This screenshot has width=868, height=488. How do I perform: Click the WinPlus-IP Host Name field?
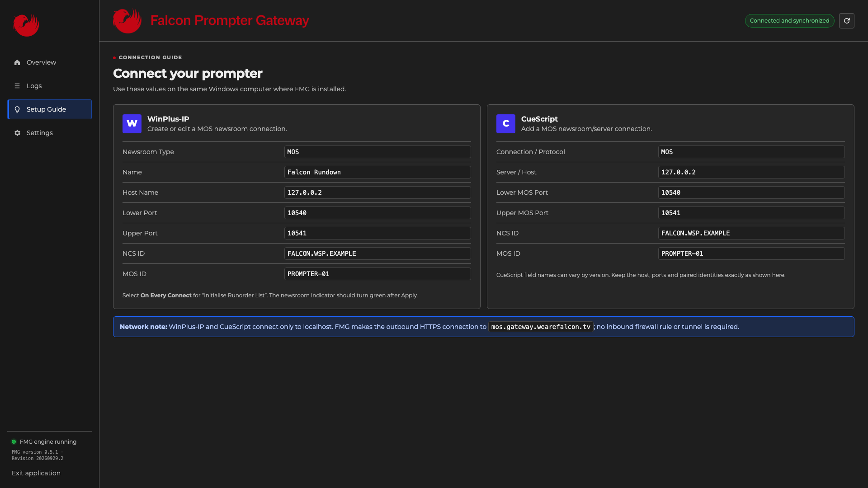tap(377, 192)
